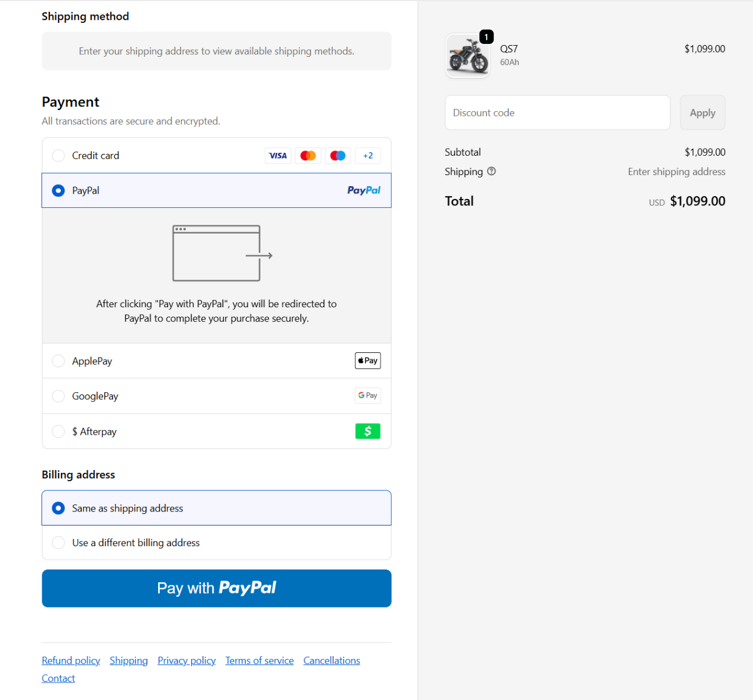753x700 pixels.
Task: Choose Use a different billing address
Action: 59,543
